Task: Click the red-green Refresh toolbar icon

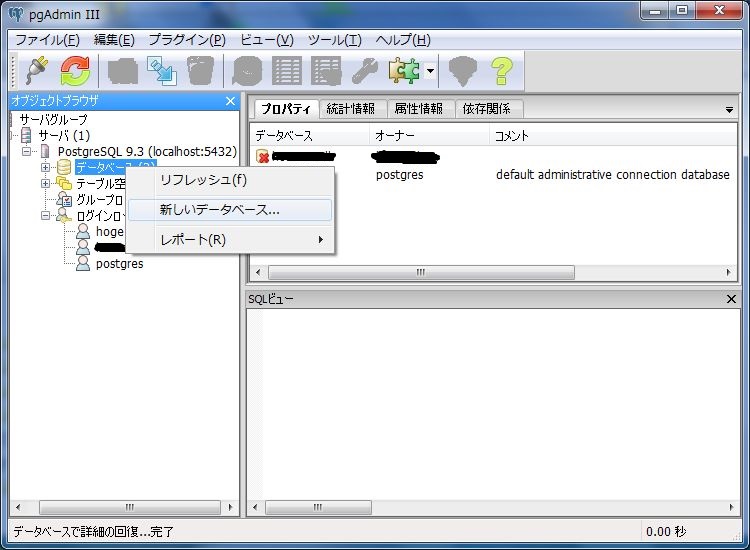Action: point(75,71)
